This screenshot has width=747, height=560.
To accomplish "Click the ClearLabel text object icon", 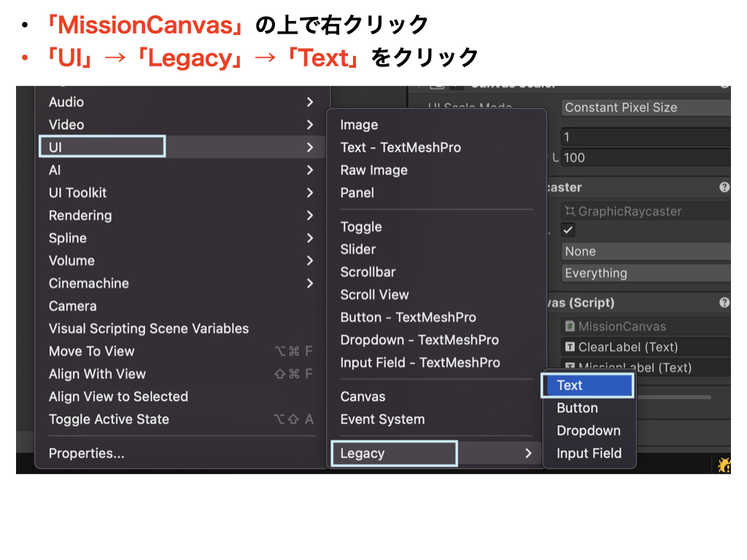I will 569,347.
